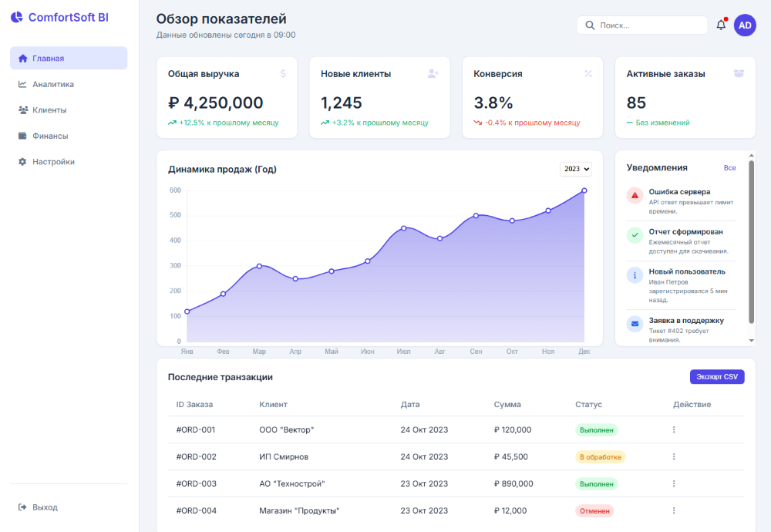Open the 2023 year dropdown

tap(575, 169)
